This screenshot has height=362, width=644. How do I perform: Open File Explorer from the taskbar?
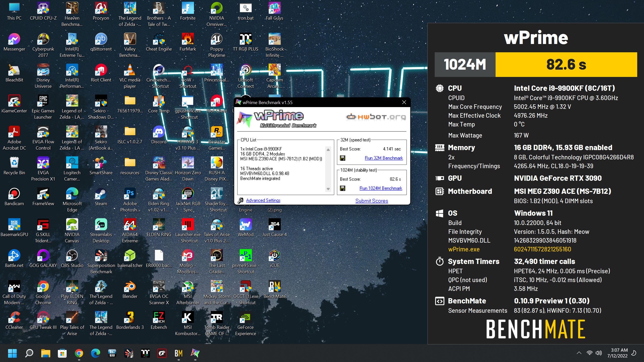(46, 353)
